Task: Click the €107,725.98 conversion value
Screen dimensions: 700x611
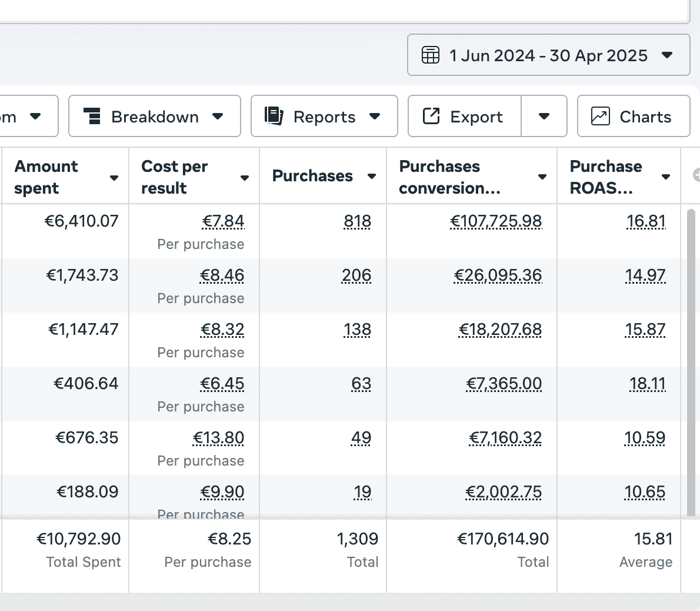Action: (496, 221)
